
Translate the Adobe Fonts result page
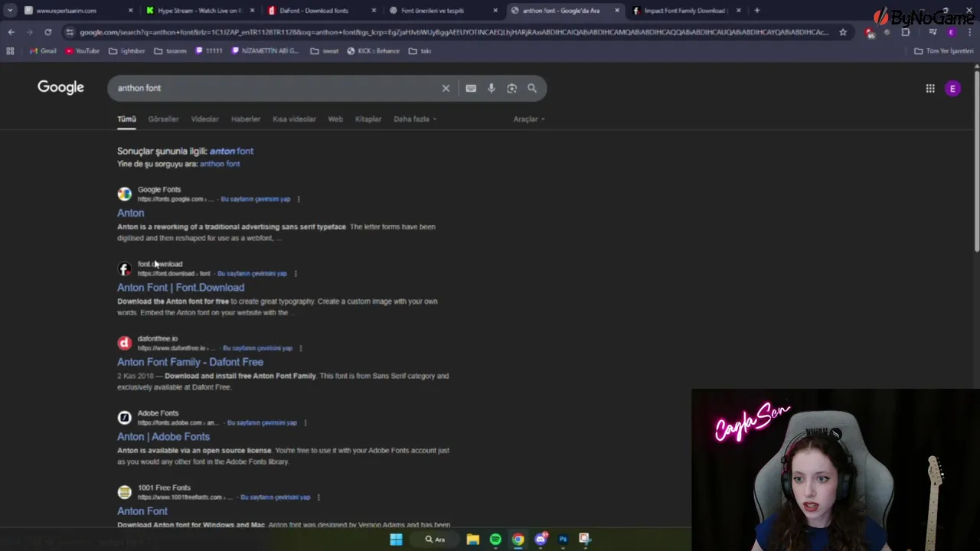click(263, 422)
